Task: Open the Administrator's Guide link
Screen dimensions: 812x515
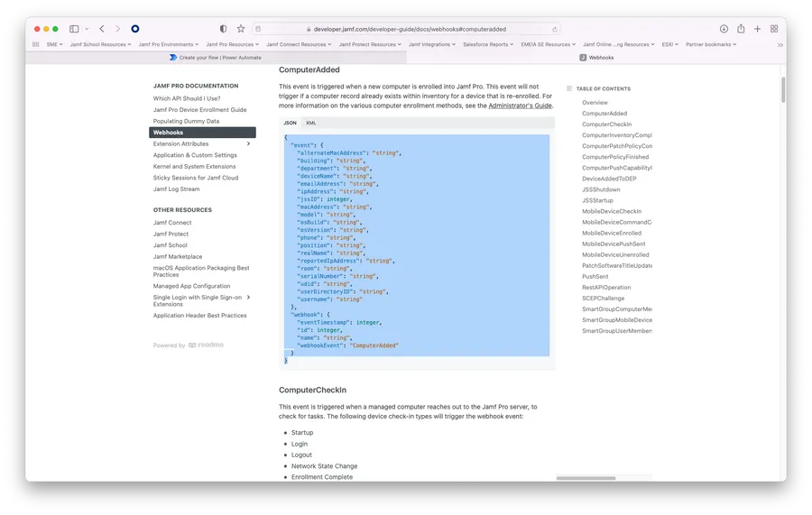Action: 520,106
